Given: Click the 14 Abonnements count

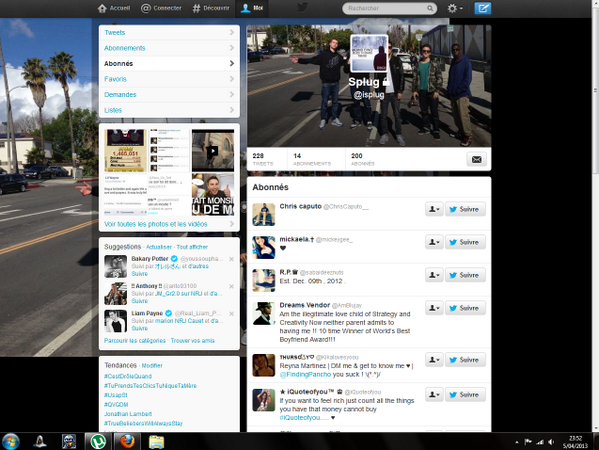Looking at the screenshot, I should (x=312, y=159).
